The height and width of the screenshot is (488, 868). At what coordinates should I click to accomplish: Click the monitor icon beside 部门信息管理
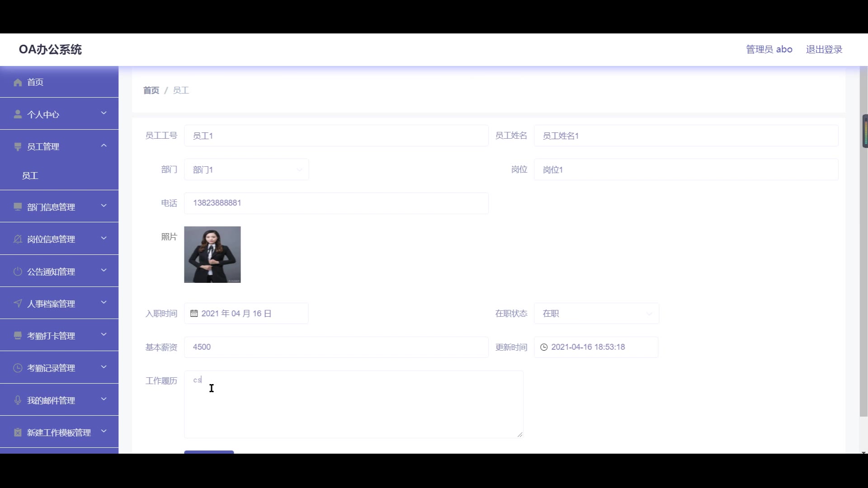click(18, 207)
